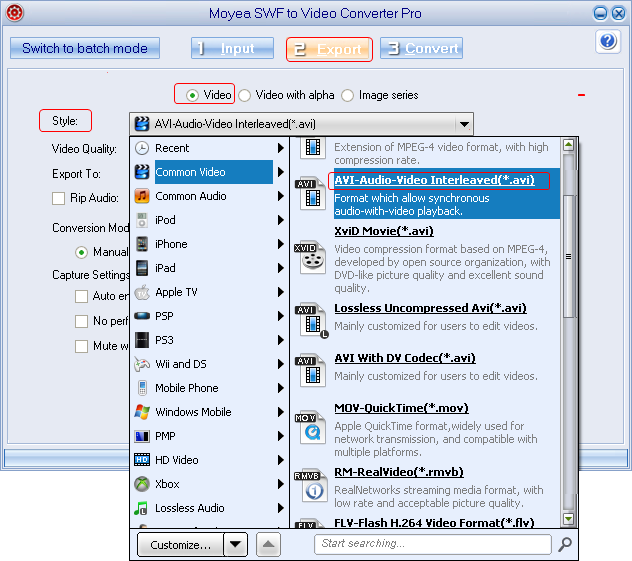632x561 pixels.
Task: Go to the Export step
Action: 329,49
